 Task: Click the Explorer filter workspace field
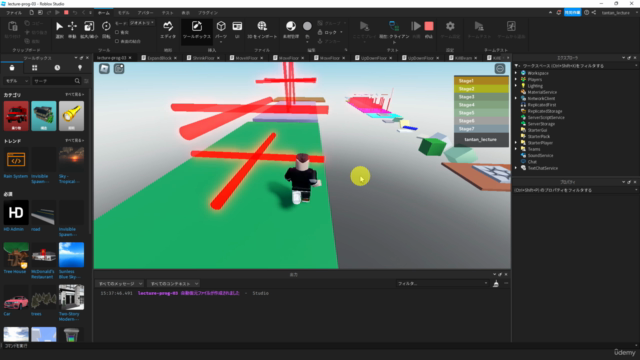pyautogui.click(x=576, y=66)
